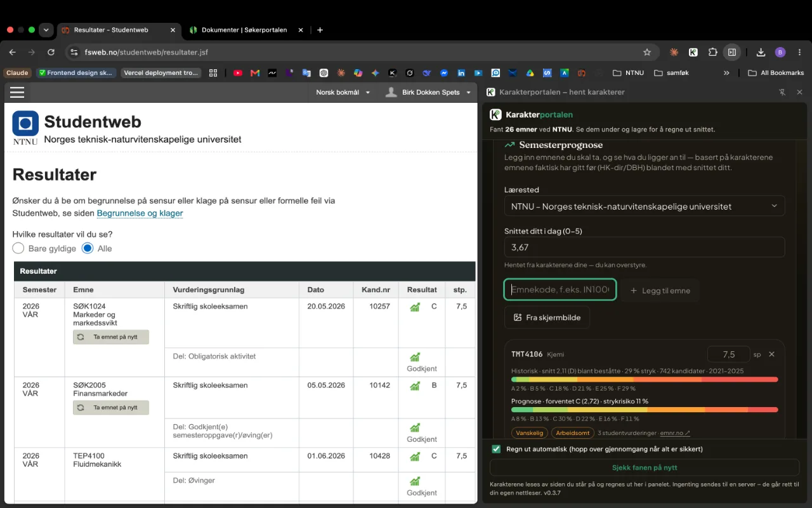Toggle the browser side panel button
The height and width of the screenshot is (508, 812).
coord(731,52)
